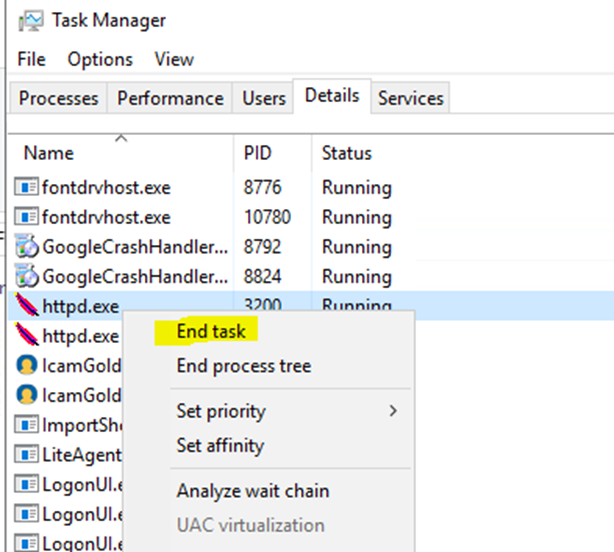Viewport: 614px width, 552px height.
Task: Open the Options menu
Action: [x=100, y=60]
